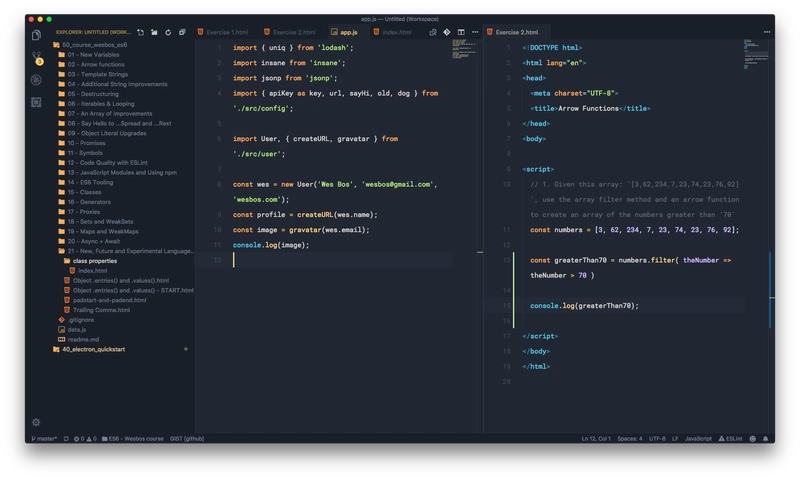Place cursor on empty line 12 of app.js
The width and height of the screenshot is (800, 479).
pyautogui.click(x=342, y=260)
